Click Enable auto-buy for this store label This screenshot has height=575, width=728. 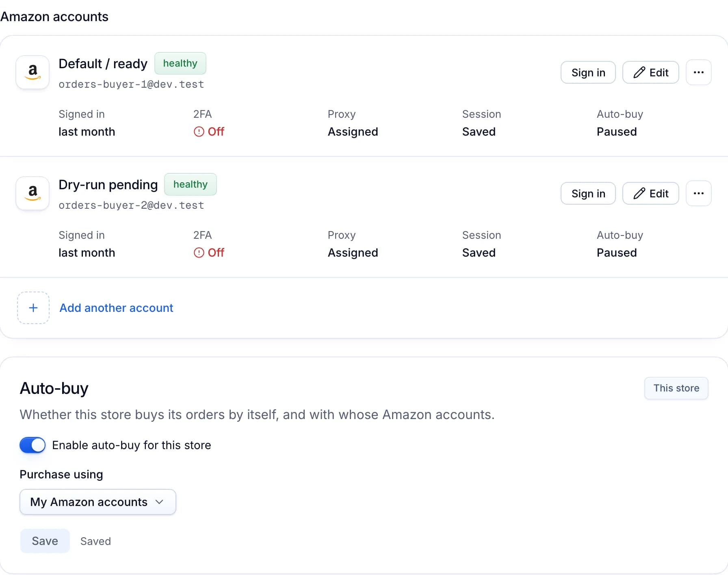click(x=131, y=445)
